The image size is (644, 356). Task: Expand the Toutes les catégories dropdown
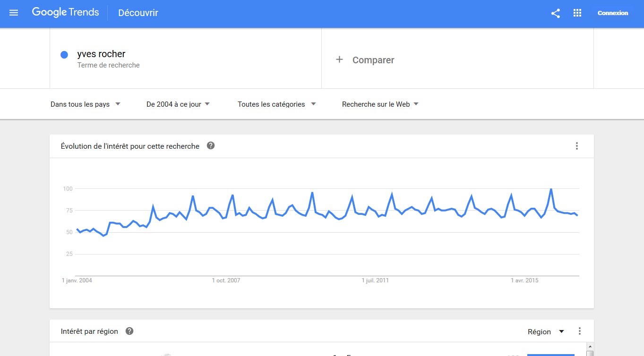coord(277,104)
